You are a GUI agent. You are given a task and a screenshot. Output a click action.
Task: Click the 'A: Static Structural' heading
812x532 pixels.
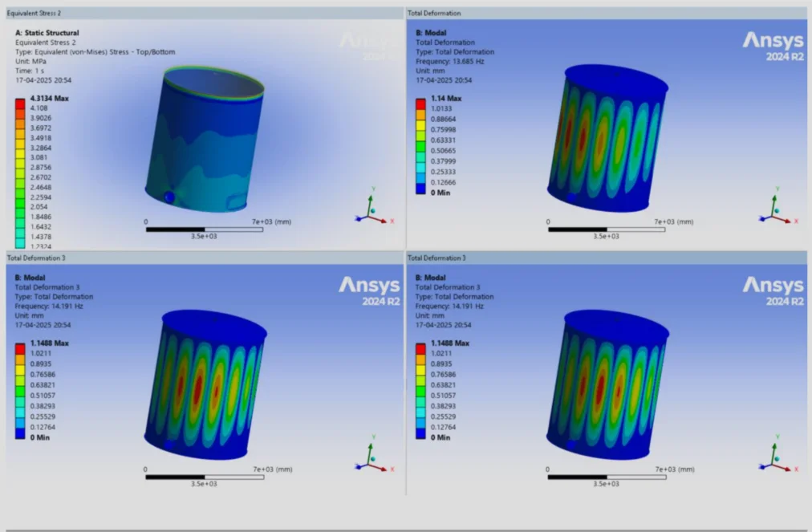tap(47, 33)
